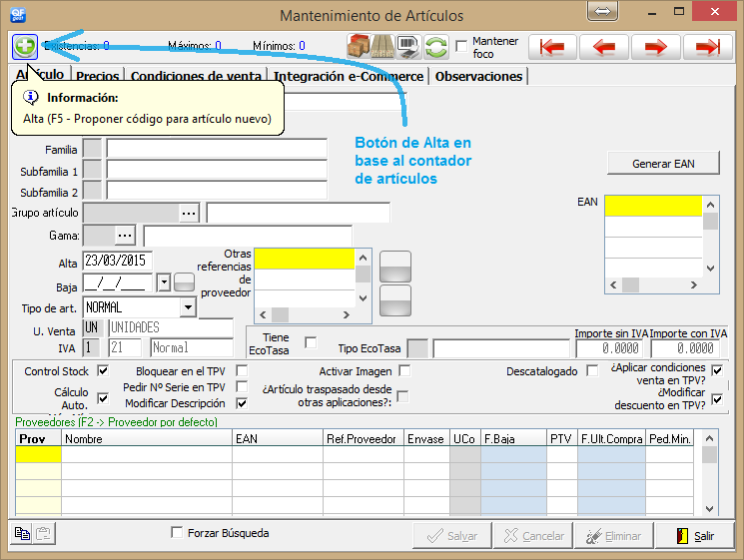Viewport: 744px width, 560px height.
Task: Click lower gray button beside Otras referencias
Action: [x=395, y=300]
